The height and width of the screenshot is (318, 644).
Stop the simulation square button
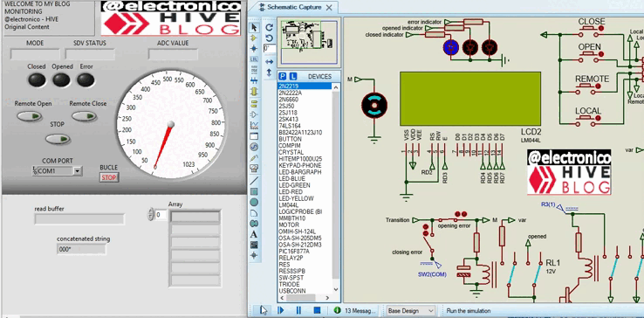[x=317, y=310]
